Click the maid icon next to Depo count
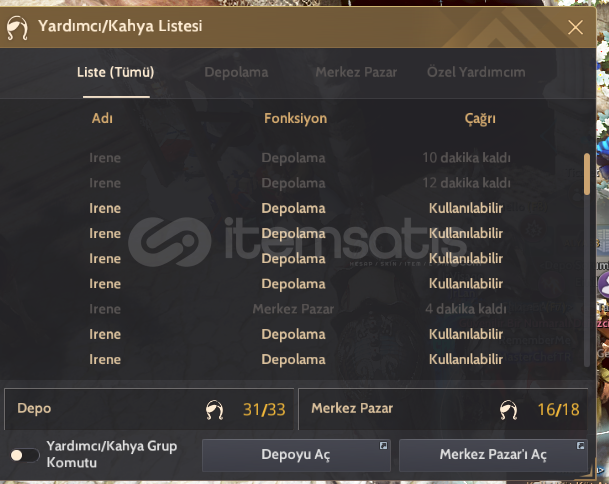Viewport: 609px width, 484px height. (x=214, y=410)
